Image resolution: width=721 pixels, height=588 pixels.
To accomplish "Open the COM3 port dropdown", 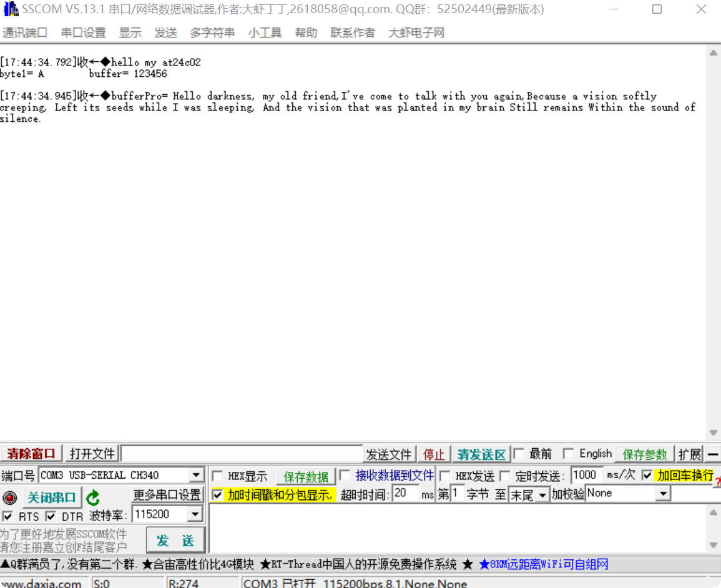I will [x=197, y=475].
